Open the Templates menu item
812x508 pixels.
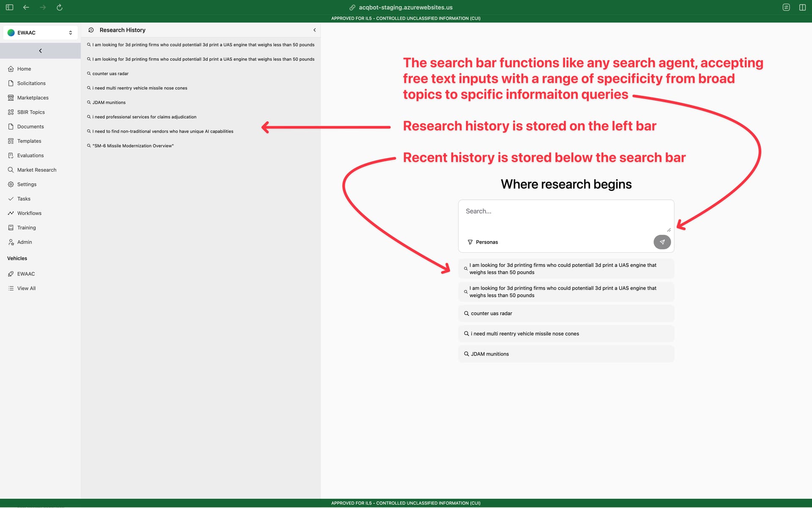coord(40,141)
